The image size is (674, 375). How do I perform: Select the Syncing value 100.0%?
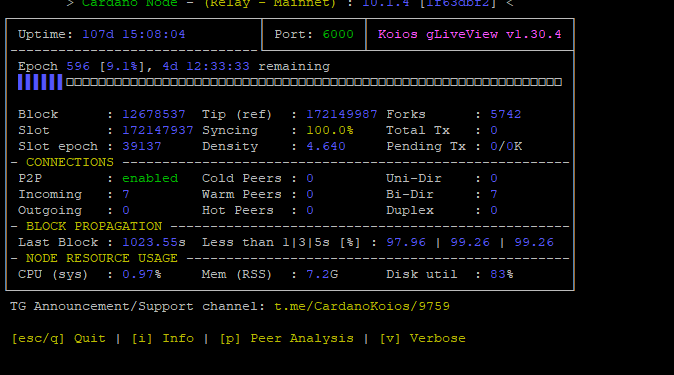click(x=330, y=130)
